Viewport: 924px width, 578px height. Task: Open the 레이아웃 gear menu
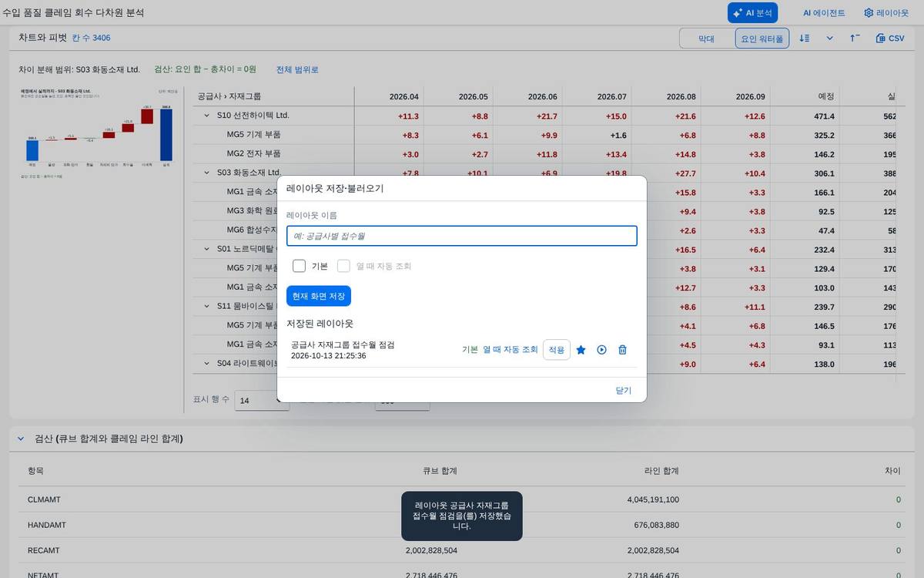pyautogui.click(x=886, y=13)
